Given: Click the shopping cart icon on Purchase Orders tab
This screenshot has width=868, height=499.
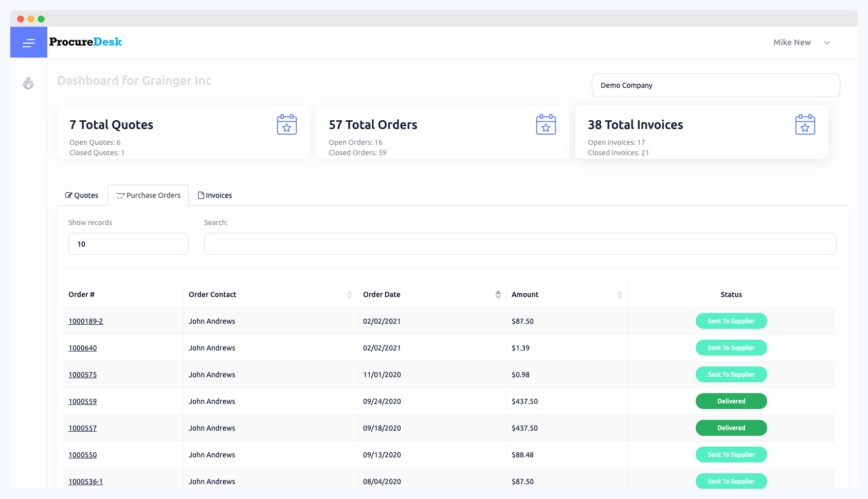Looking at the screenshot, I should pyautogui.click(x=120, y=195).
